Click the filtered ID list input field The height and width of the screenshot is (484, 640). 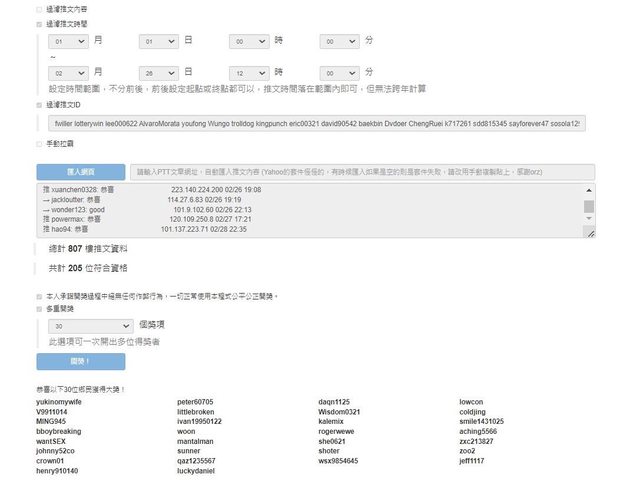click(316, 124)
